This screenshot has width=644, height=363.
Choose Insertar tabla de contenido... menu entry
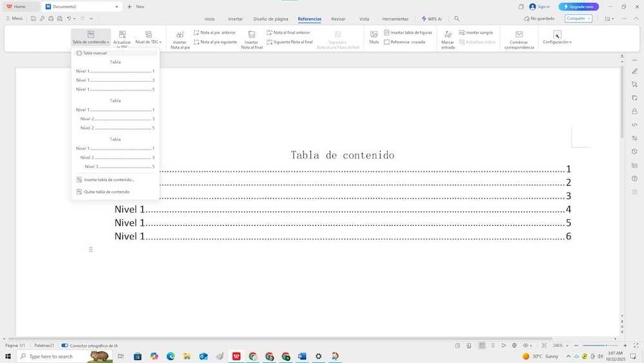click(109, 180)
